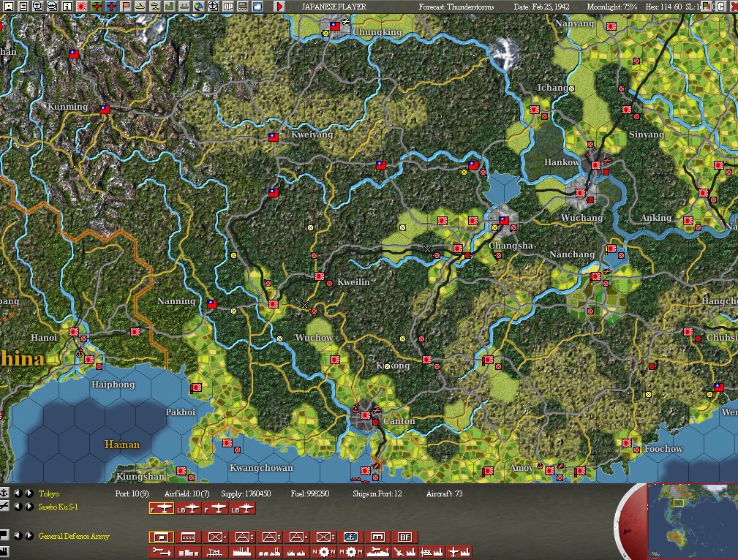The height and width of the screenshot is (560, 738).
Task: Click the C button at top right
Action: [720, 6]
